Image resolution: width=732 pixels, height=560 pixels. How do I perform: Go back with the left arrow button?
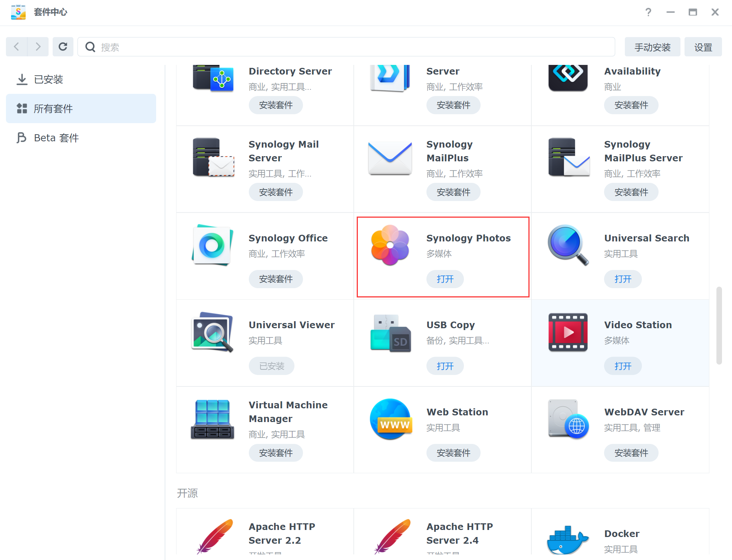pyautogui.click(x=16, y=47)
